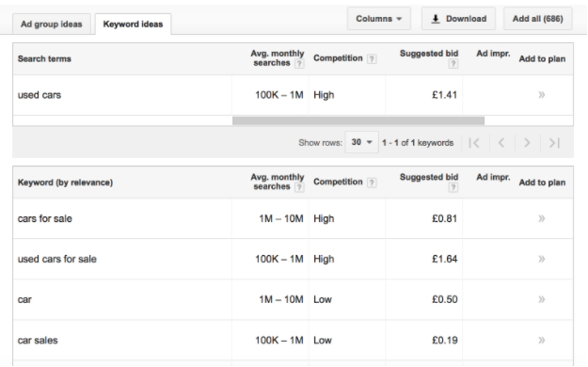
Task: Select the 'used cars for sale' keyword
Action: (x=57, y=259)
